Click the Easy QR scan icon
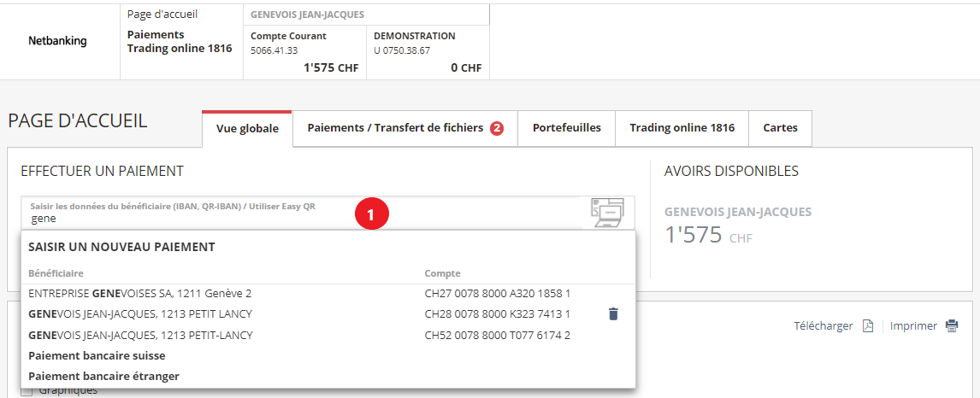 [x=607, y=213]
